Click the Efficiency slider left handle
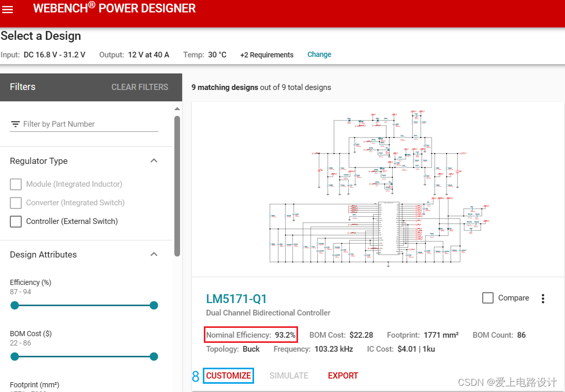 (14, 306)
